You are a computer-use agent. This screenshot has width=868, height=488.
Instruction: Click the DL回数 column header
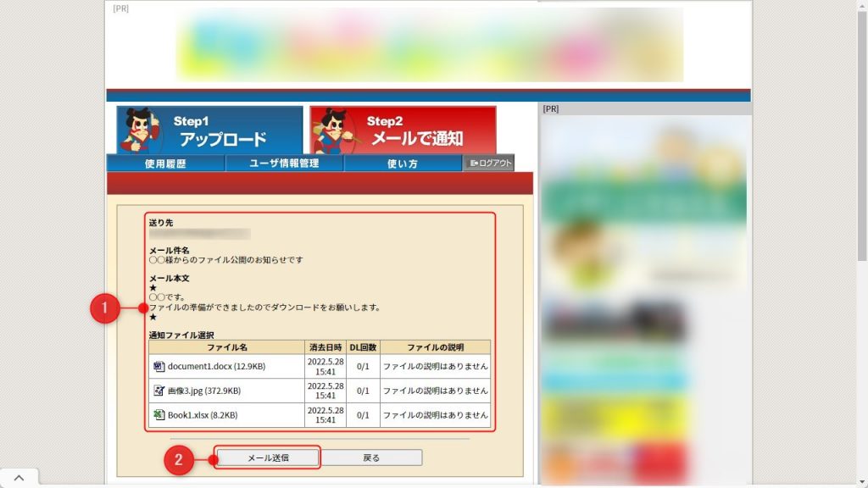(x=363, y=347)
